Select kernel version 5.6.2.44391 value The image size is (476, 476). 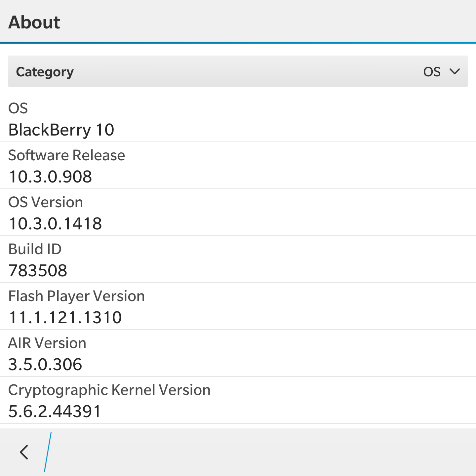(x=55, y=411)
